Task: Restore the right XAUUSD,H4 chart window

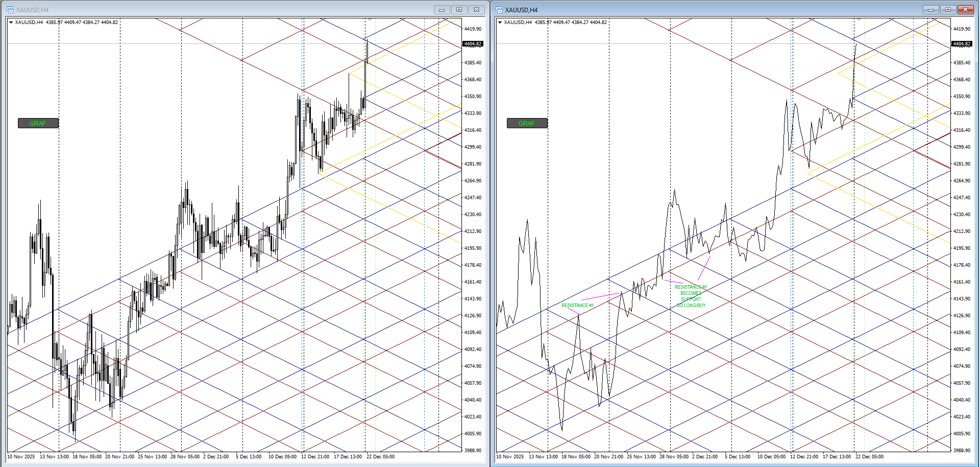Action: (x=948, y=10)
